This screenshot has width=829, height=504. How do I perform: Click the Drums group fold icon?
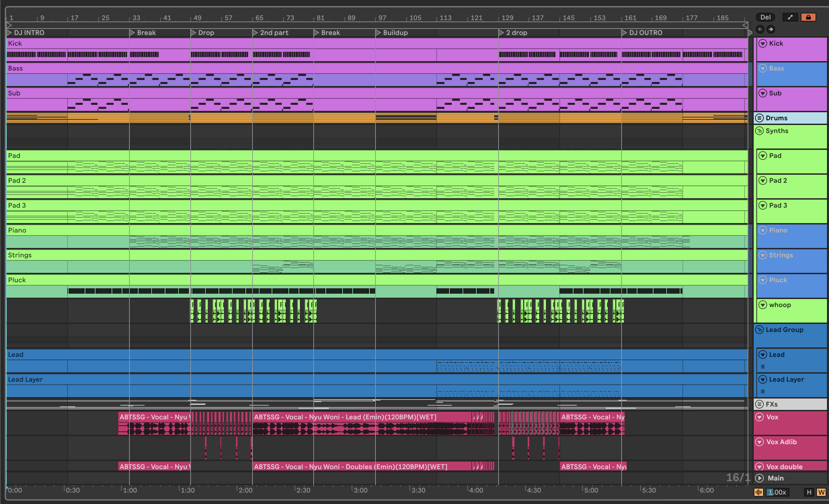coord(759,118)
